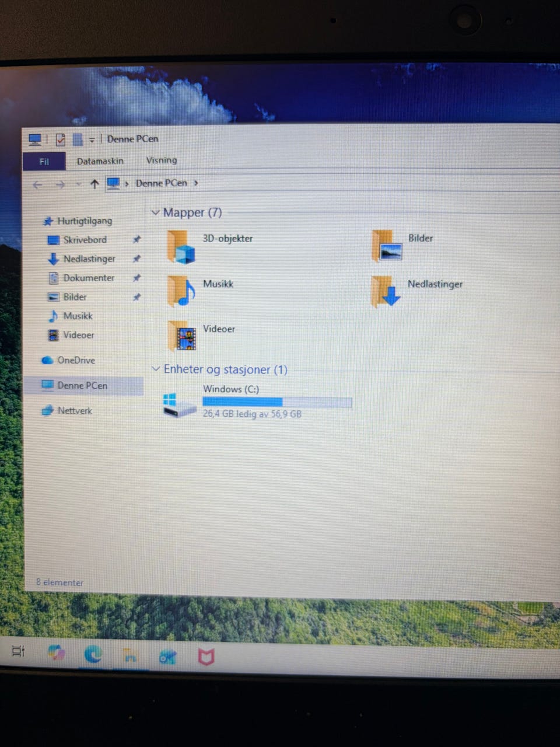
Task: Collapse the Mapper (7) group
Action: [x=155, y=212]
